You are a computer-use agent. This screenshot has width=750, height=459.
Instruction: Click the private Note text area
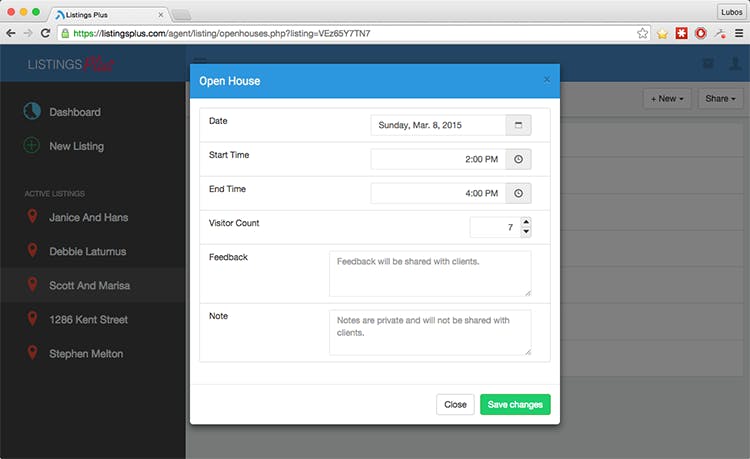[x=430, y=332]
